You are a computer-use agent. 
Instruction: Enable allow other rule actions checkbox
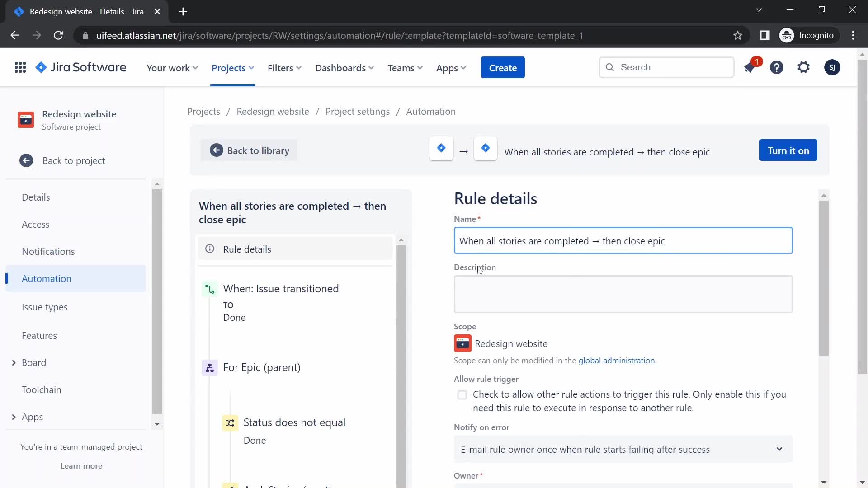coord(462,394)
